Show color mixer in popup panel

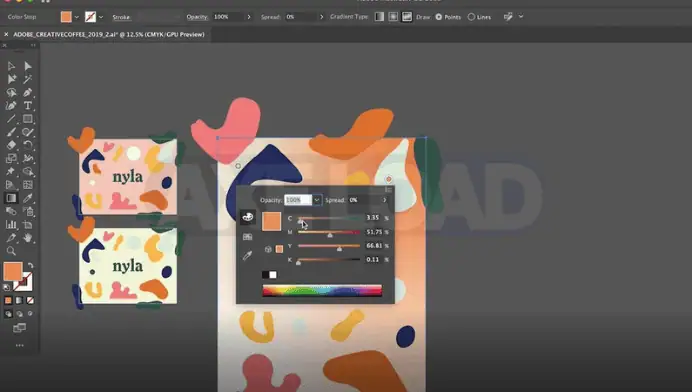click(x=248, y=217)
